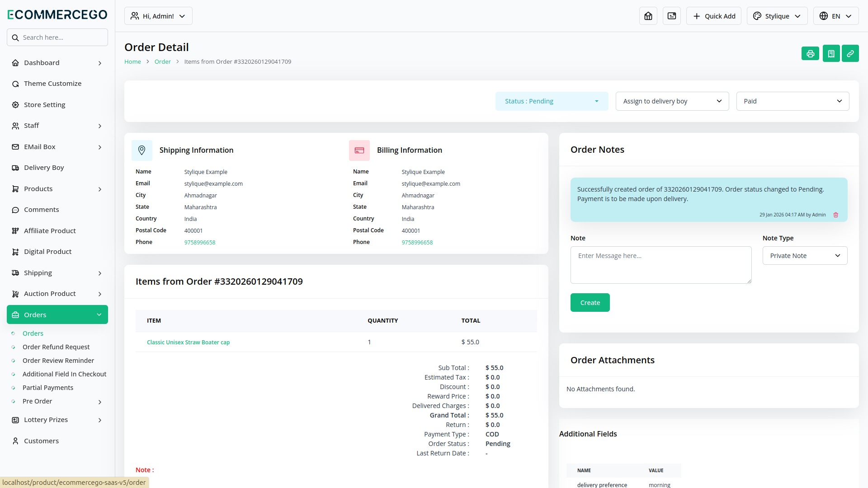Click the search magnifier icon in sidebar
Viewport: 868px width, 488px height.
tap(15, 38)
